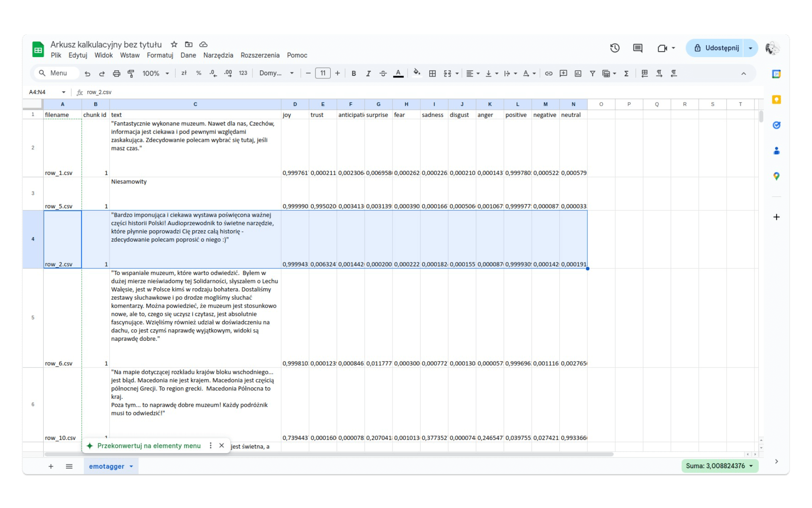The height and width of the screenshot is (508, 812).
Task: Get add-ons with plus icon
Action: [776, 217]
